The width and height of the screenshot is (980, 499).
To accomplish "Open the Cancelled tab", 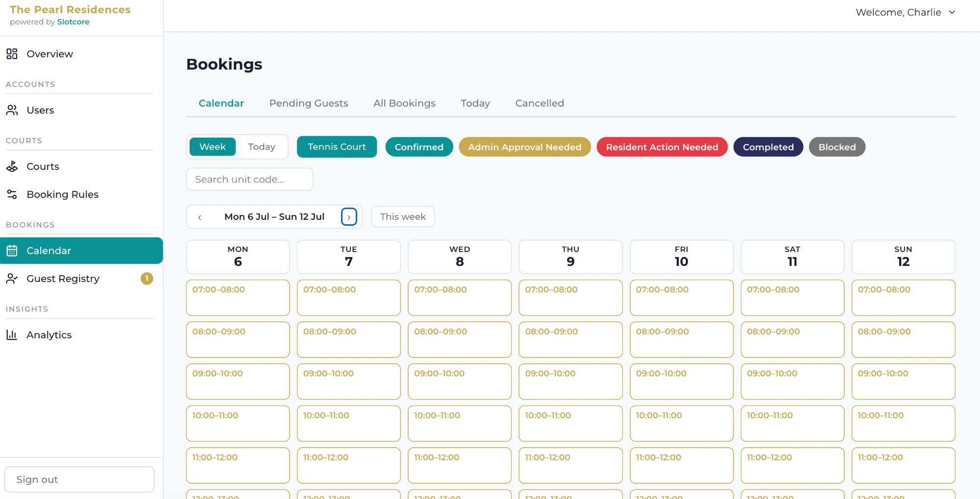I will (x=539, y=103).
